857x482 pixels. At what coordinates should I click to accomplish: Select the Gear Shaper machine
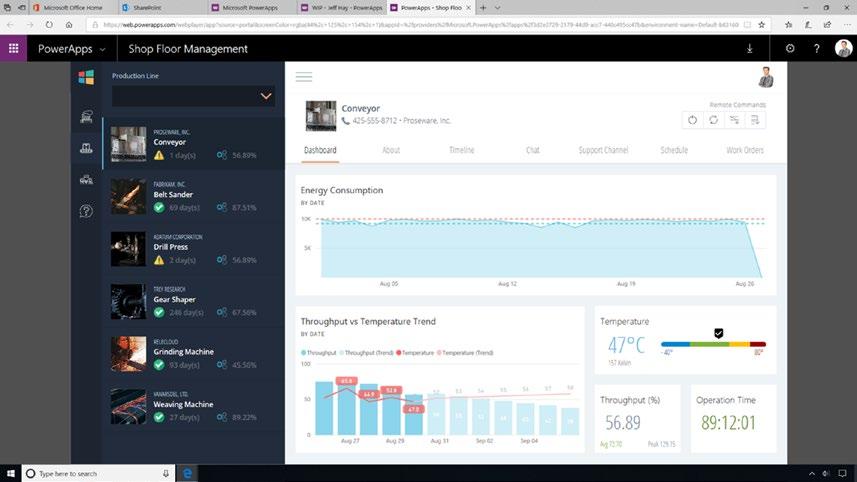pos(193,301)
